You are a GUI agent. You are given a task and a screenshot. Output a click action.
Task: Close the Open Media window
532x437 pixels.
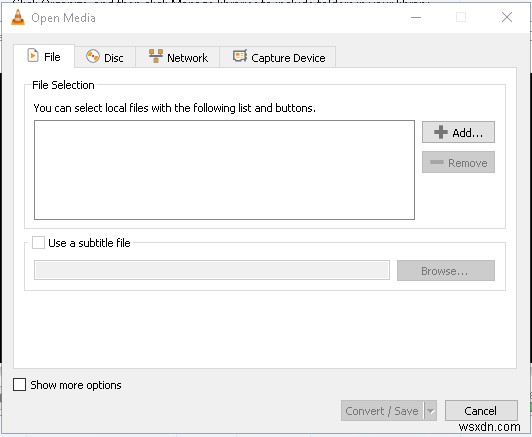click(507, 17)
